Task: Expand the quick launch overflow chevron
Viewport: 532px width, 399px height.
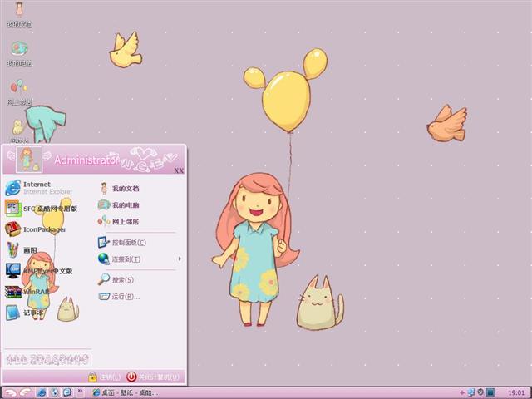Action: (81, 392)
